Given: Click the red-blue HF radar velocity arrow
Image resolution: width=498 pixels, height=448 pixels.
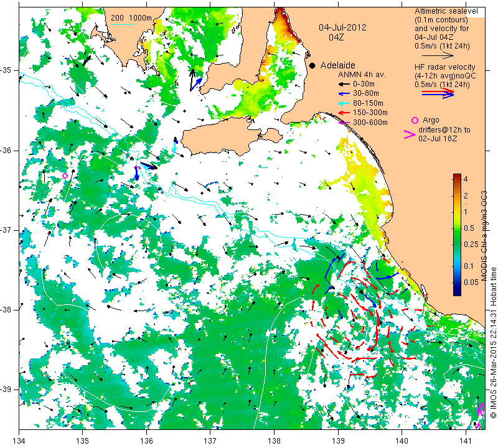Looking at the screenshot, I should pos(438,93).
